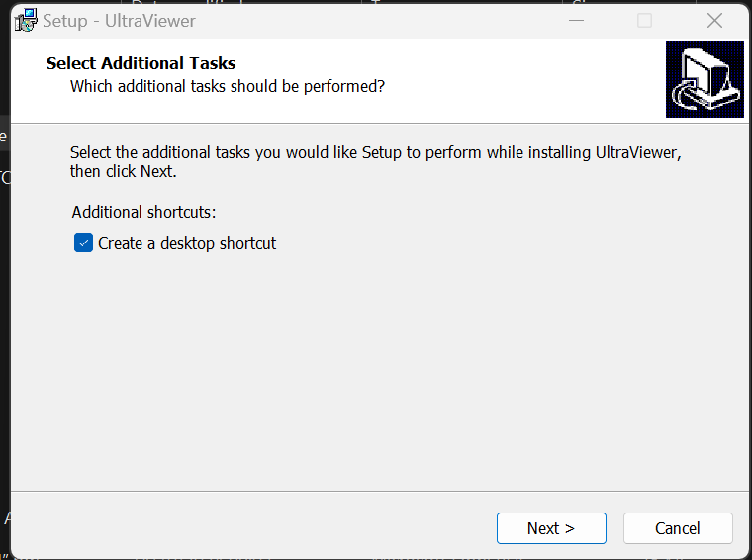Click the word "UltraViewer" in the instruction text

coord(636,152)
